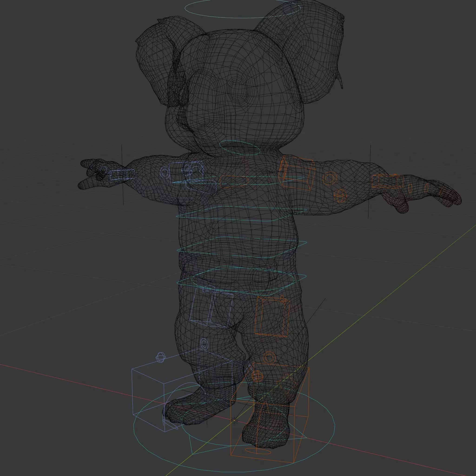
Task: Select the large blue foot box control
Action: [182, 390]
